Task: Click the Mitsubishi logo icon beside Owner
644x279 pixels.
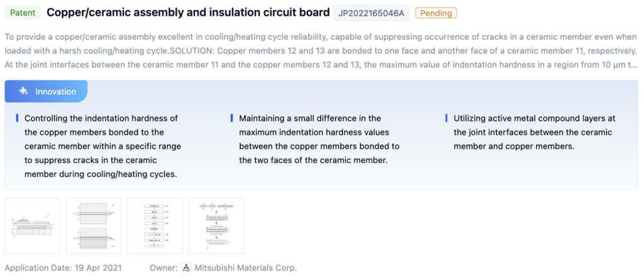Action: pyautogui.click(x=186, y=268)
